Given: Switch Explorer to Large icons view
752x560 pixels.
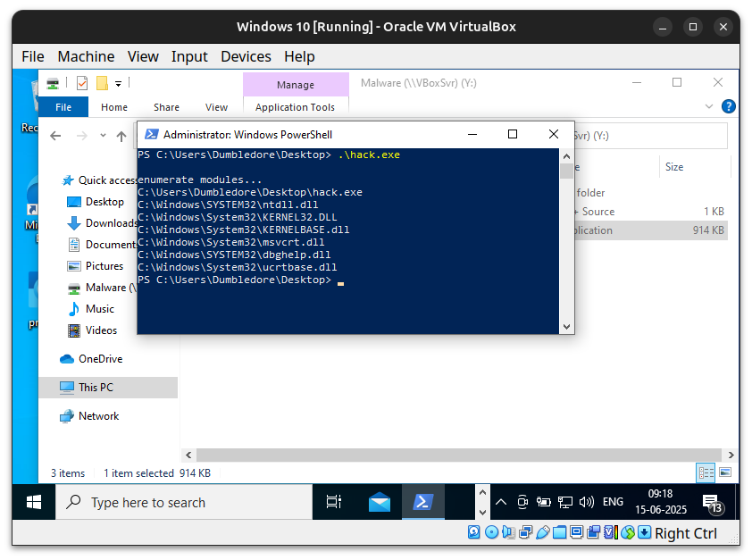Looking at the screenshot, I should tap(725, 472).
